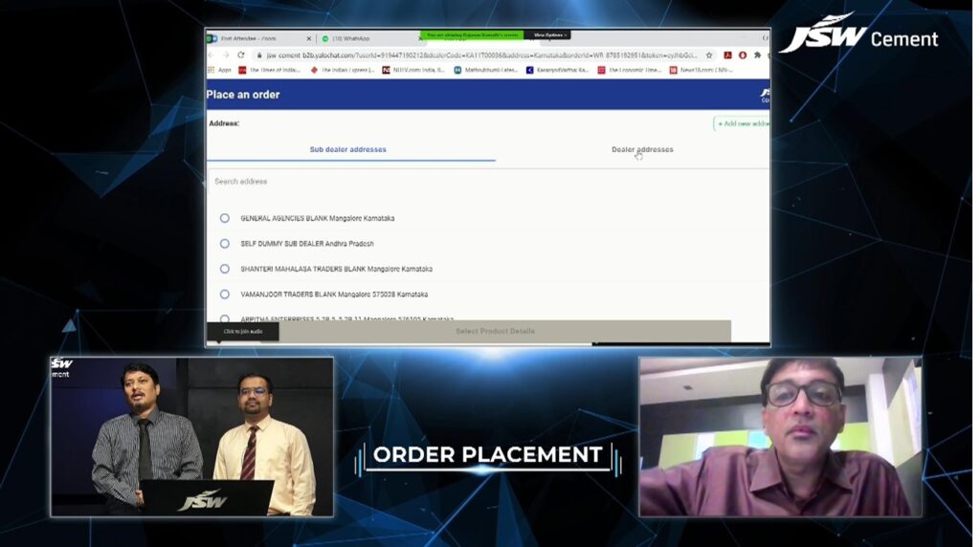Click the Search address field

click(487, 182)
